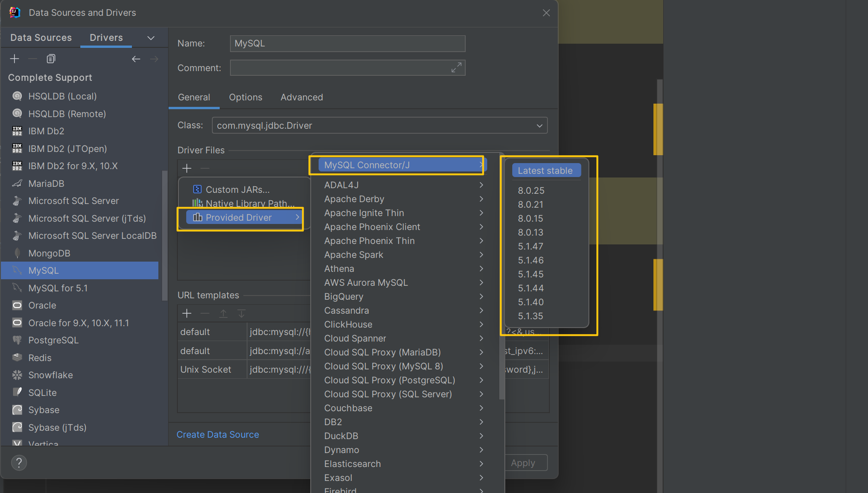Click the HSQLDB (Local) driver icon
The height and width of the screenshot is (493, 868).
point(17,96)
